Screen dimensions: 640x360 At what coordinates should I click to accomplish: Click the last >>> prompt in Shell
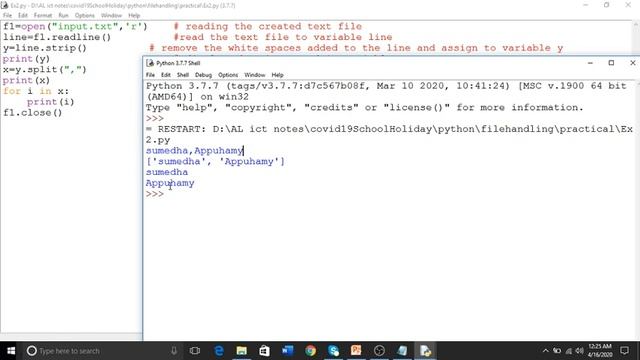155,194
